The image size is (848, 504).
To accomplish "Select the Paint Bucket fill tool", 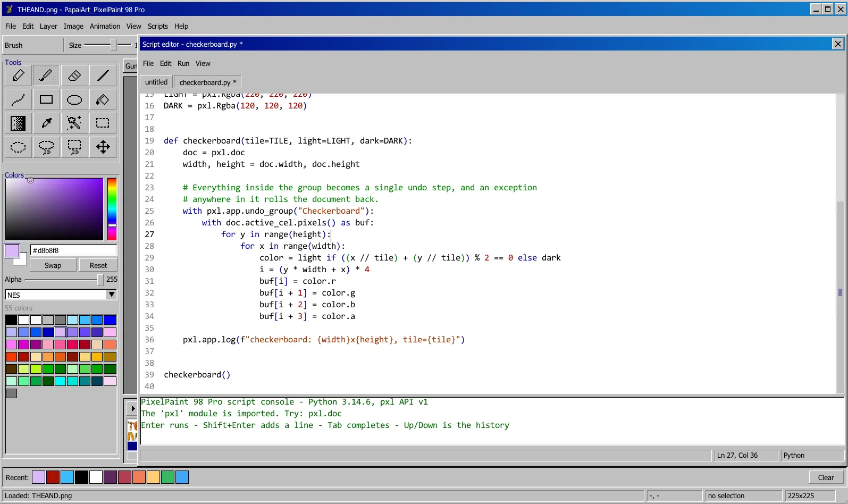I will [x=103, y=99].
